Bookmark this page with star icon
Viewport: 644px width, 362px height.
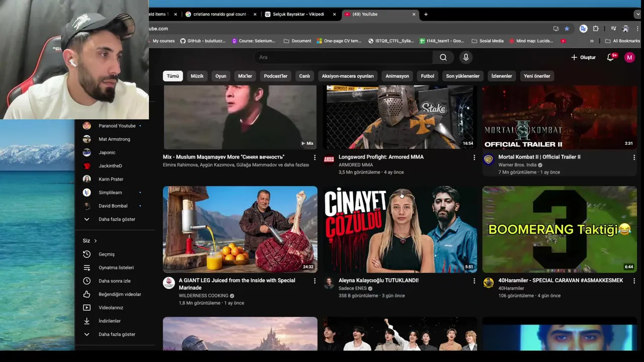tap(567, 29)
